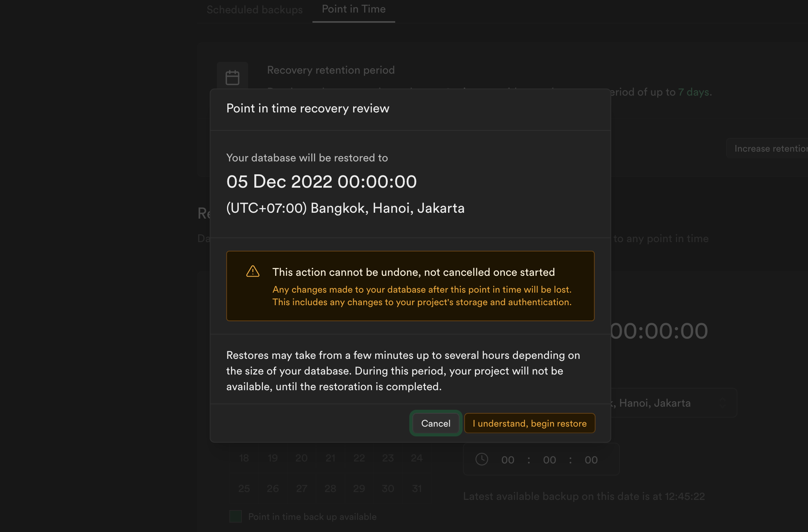Select day 31 on the calendar
This screenshot has width=808, height=532.
416,488
